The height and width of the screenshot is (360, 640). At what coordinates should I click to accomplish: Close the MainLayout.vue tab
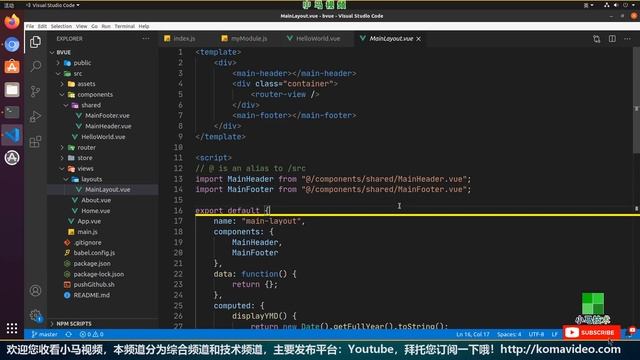coord(419,39)
